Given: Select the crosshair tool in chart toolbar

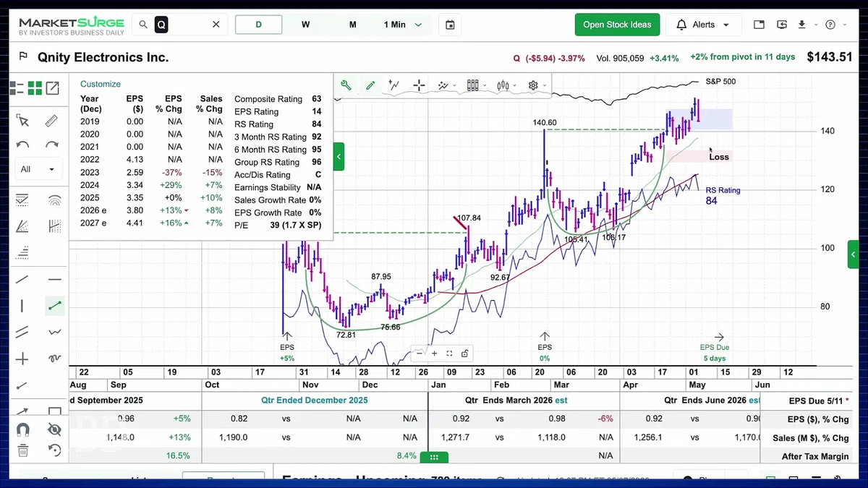Looking at the screenshot, I should (419, 85).
